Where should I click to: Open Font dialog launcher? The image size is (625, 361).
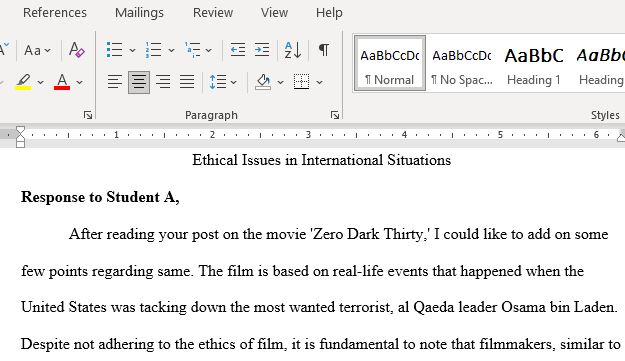pyautogui.click(x=88, y=115)
